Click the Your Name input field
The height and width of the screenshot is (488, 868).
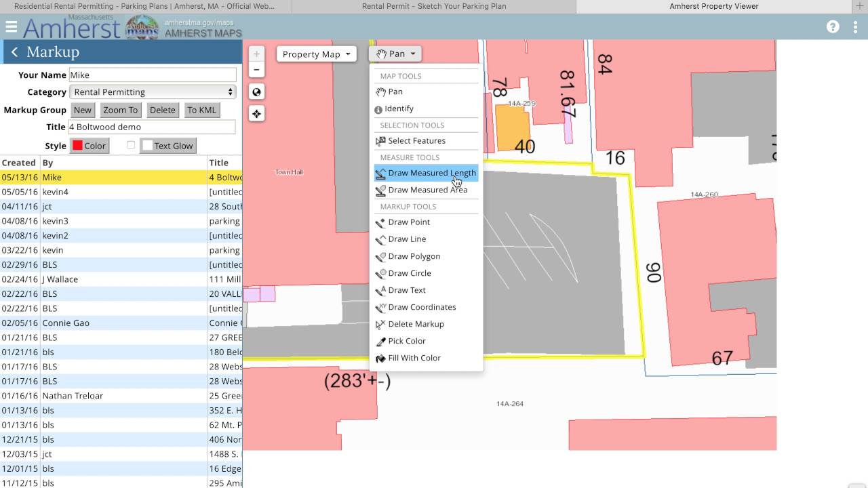point(153,75)
